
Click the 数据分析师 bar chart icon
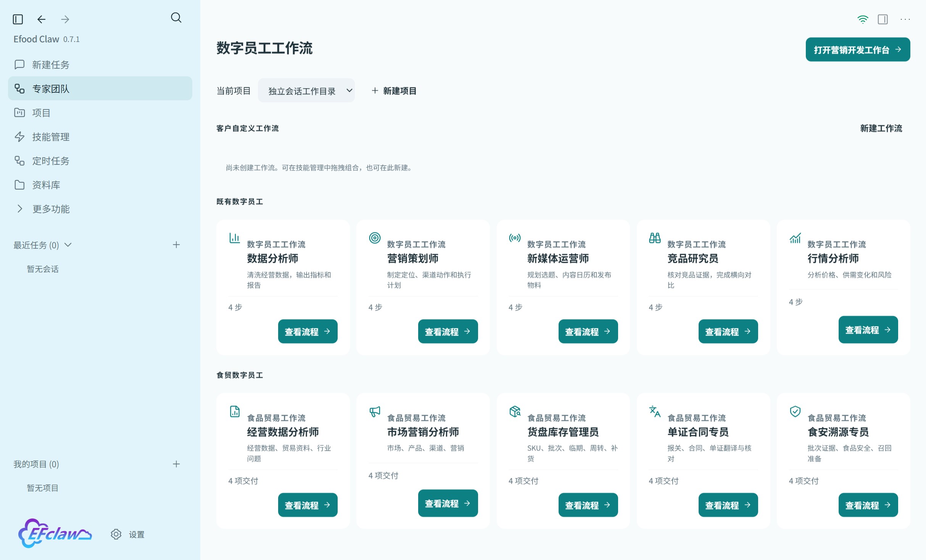click(234, 238)
